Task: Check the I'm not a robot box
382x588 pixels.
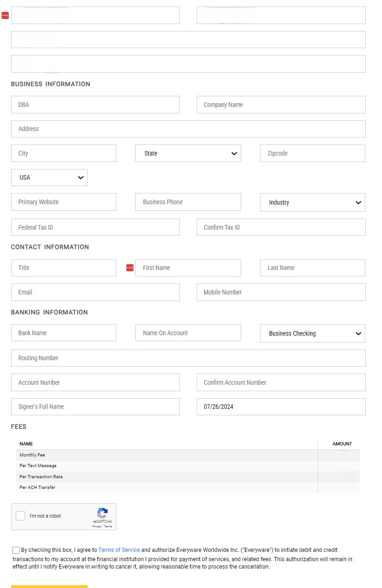Action: coord(20,516)
